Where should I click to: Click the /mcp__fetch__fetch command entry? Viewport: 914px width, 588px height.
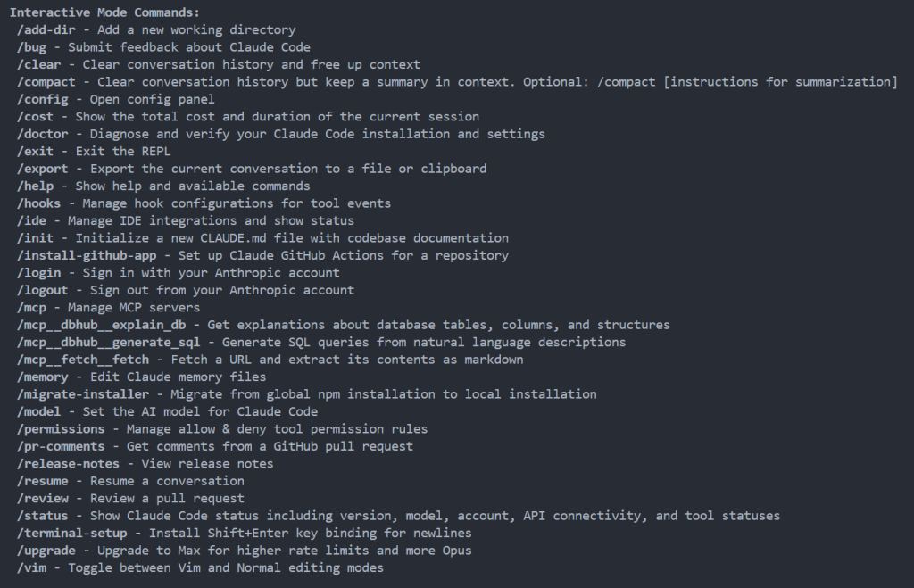pyautogui.click(x=83, y=360)
